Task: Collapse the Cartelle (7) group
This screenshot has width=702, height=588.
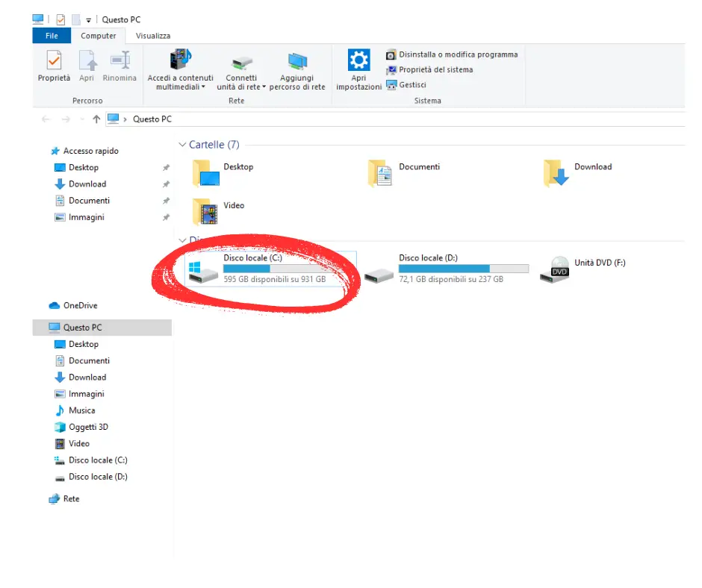Action: [181, 145]
